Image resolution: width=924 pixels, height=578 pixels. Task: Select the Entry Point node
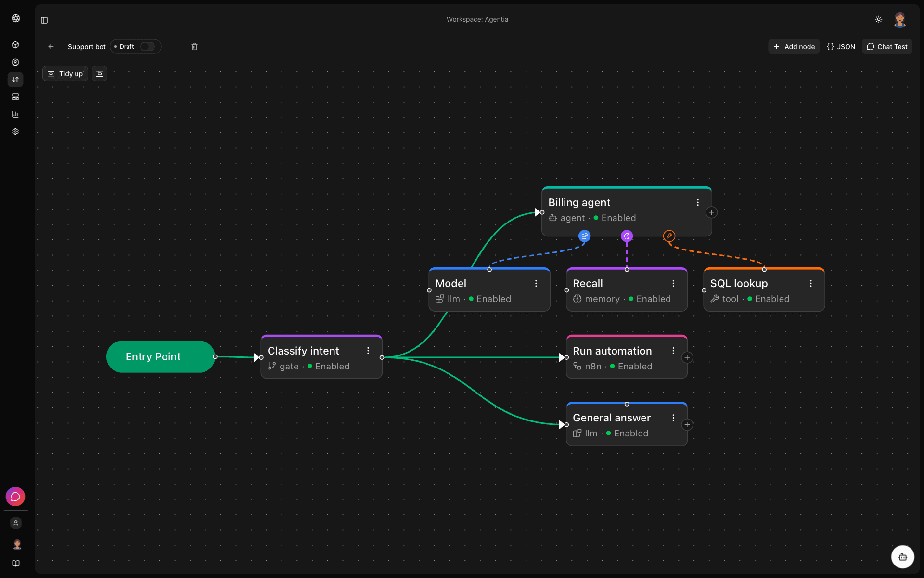[161, 356]
